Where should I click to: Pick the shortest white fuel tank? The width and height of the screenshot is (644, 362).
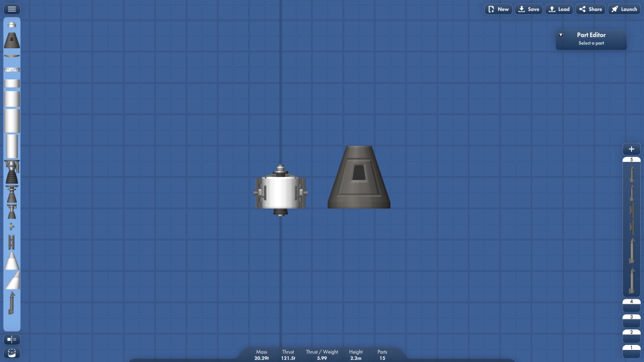pos(12,83)
